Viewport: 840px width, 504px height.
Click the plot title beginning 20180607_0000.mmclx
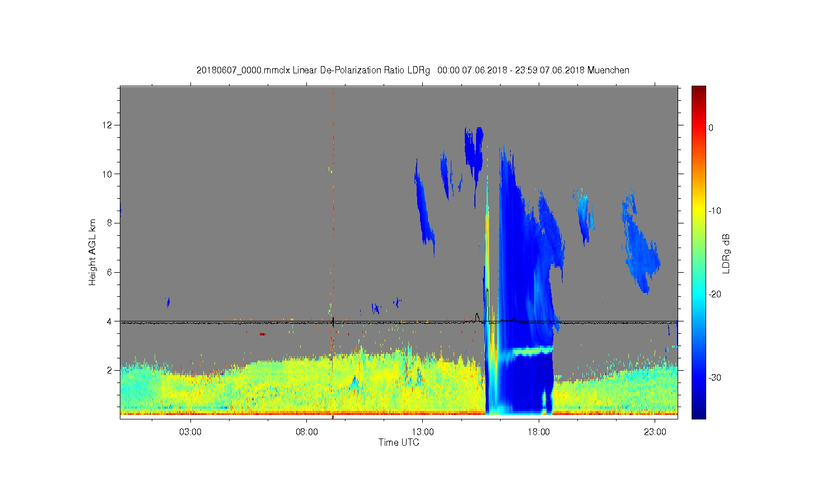coord(413,71)
